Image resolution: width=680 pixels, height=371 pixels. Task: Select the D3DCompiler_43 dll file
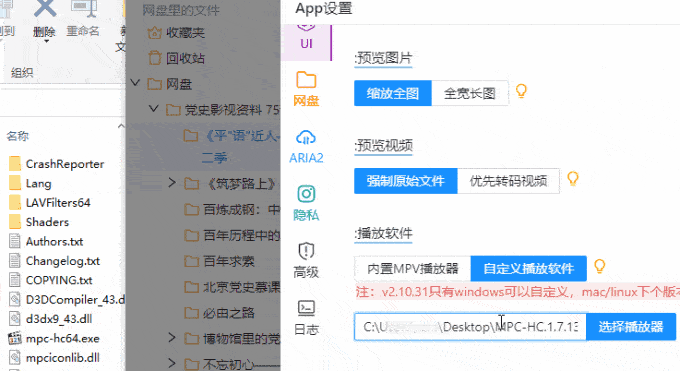pyautogui.click(x=67, y=300)
